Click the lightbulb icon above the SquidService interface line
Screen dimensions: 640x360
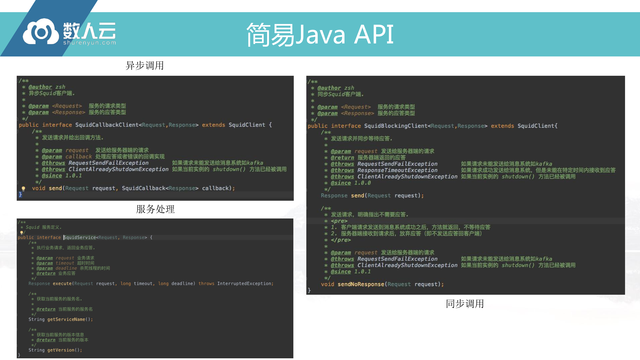(x=21, y=233)
